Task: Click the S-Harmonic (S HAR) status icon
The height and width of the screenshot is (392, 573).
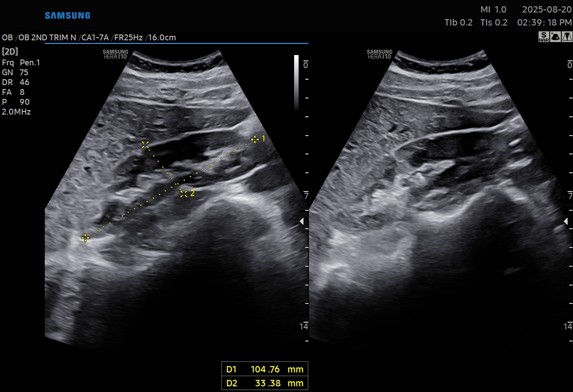Action: tap(543, 37)
